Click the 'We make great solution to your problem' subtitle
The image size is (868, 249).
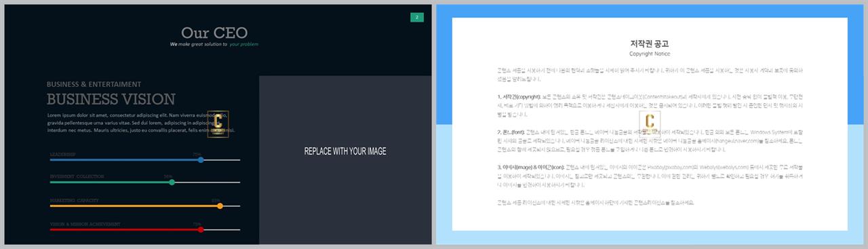click(214, 44)
